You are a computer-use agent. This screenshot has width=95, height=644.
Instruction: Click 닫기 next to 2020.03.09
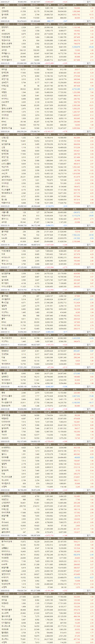click(88, 386)
